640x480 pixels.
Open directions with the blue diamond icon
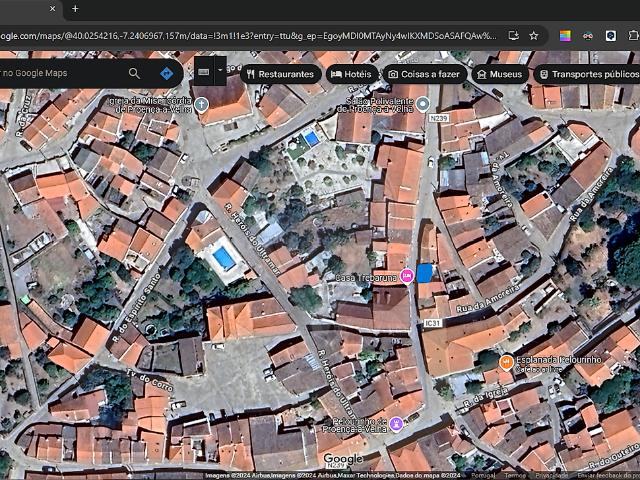tap(167, 73)
